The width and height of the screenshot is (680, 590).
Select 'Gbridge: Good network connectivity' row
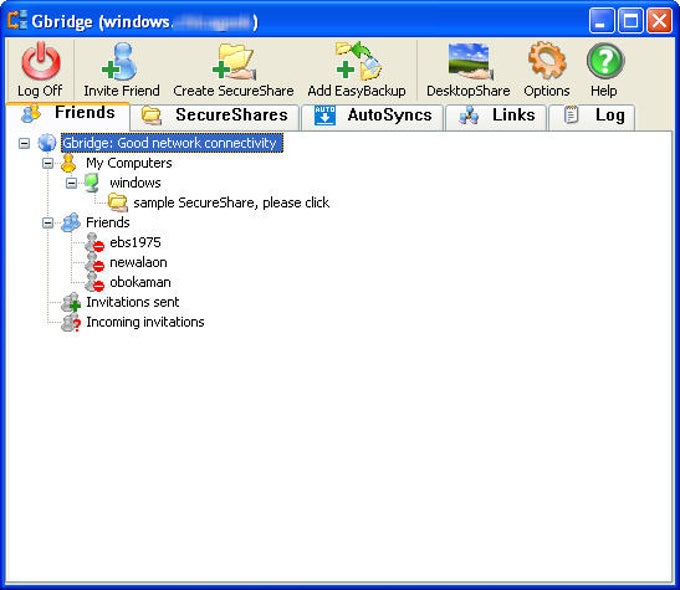[172, 143]
